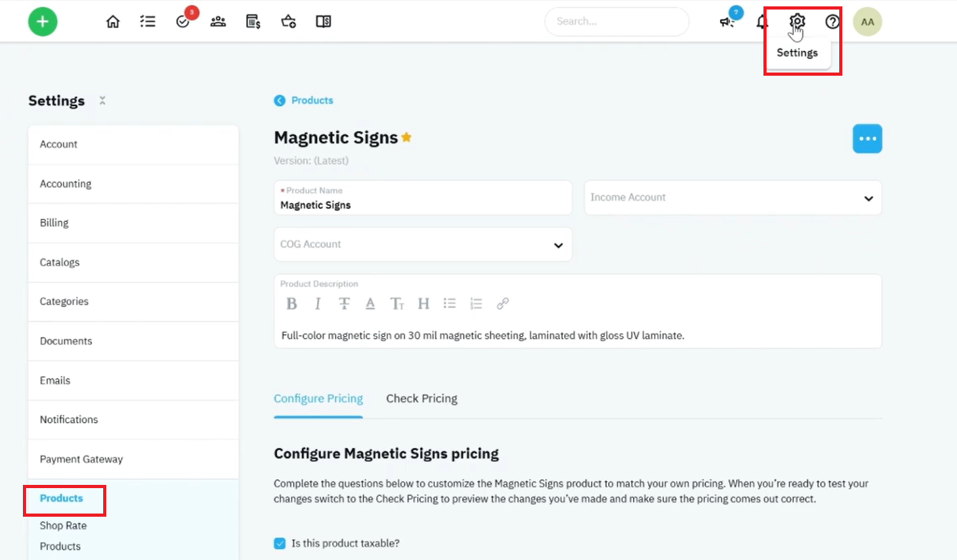Open the products shapes icon in top bar
The image size is (957, 560).
[288, 22]
